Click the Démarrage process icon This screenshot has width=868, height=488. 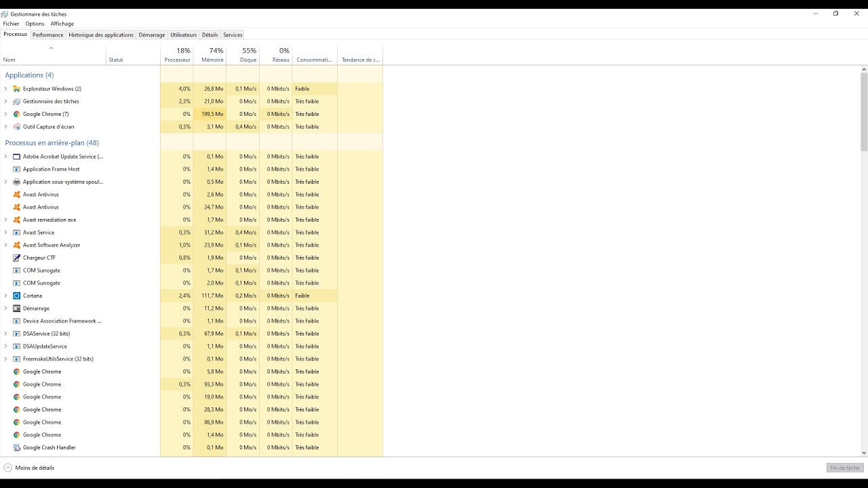(x=17, y=308)
